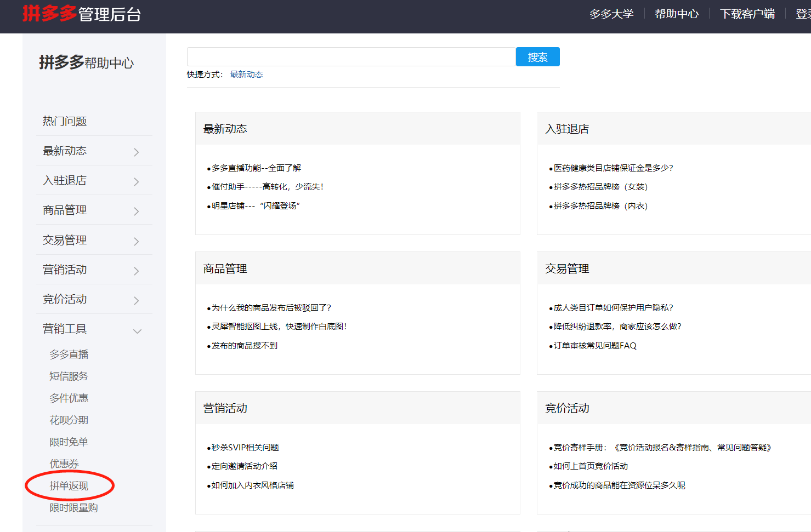Click the 竞价活动 card heading
Screen dimensions: 811x532
point(568,408)
